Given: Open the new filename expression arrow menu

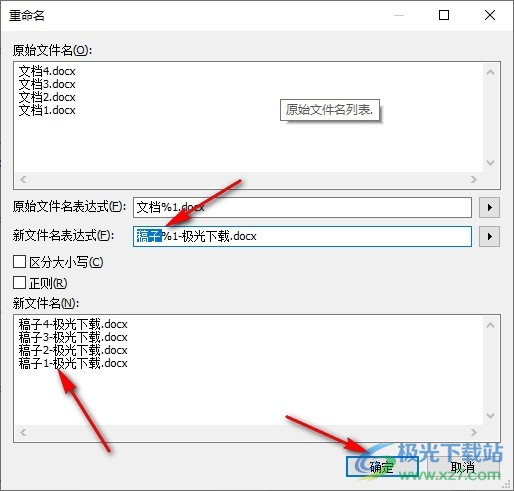Looking at the screenshot, I should 489,236.
